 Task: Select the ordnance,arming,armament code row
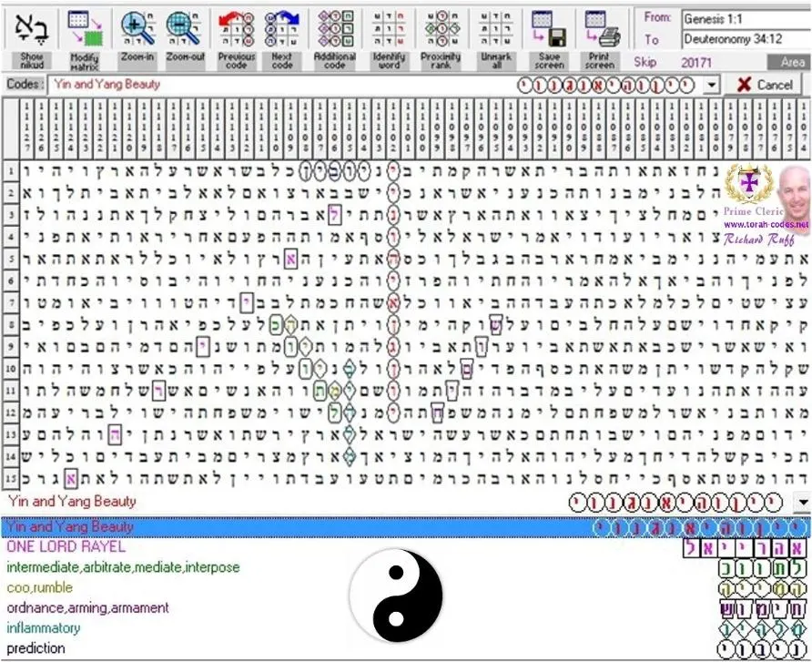coord(405,607)
